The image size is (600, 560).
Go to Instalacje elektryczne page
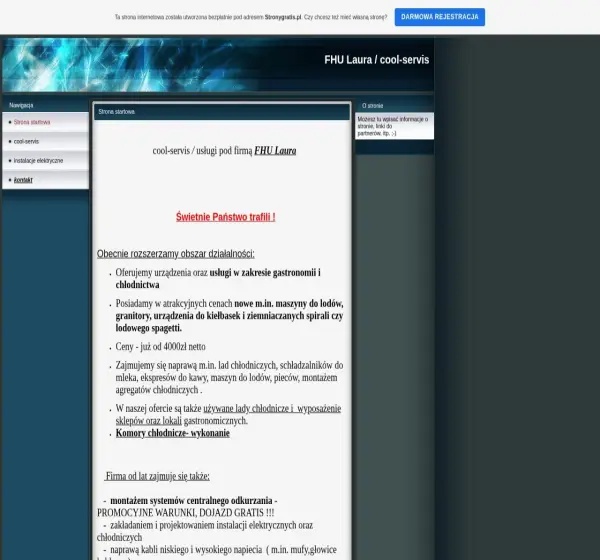38,160
